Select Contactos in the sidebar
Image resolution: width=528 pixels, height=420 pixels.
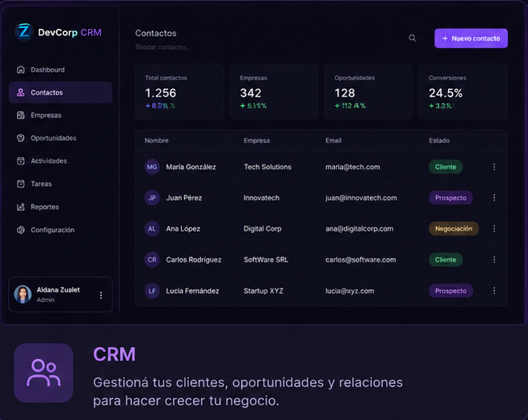click(x=61, y=92)
